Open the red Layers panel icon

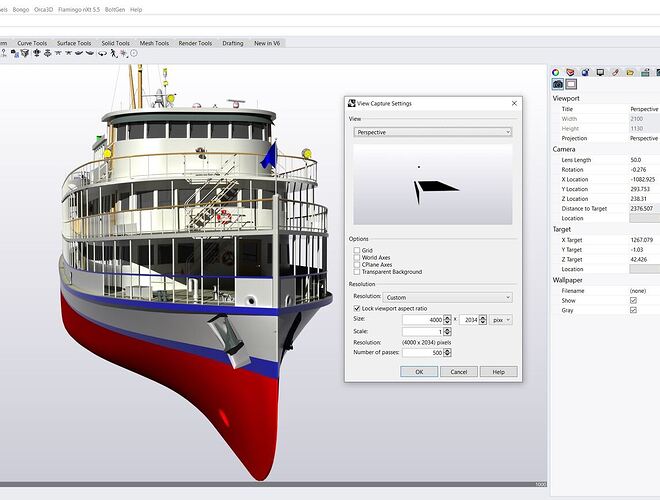[x=570, y=72]
